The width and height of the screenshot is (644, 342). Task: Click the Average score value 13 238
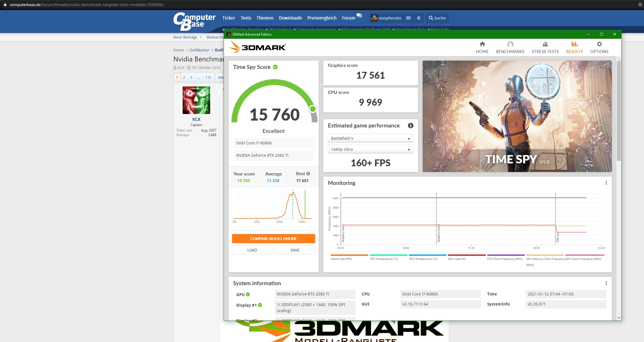pyautogui.click(x=273, y=181)
